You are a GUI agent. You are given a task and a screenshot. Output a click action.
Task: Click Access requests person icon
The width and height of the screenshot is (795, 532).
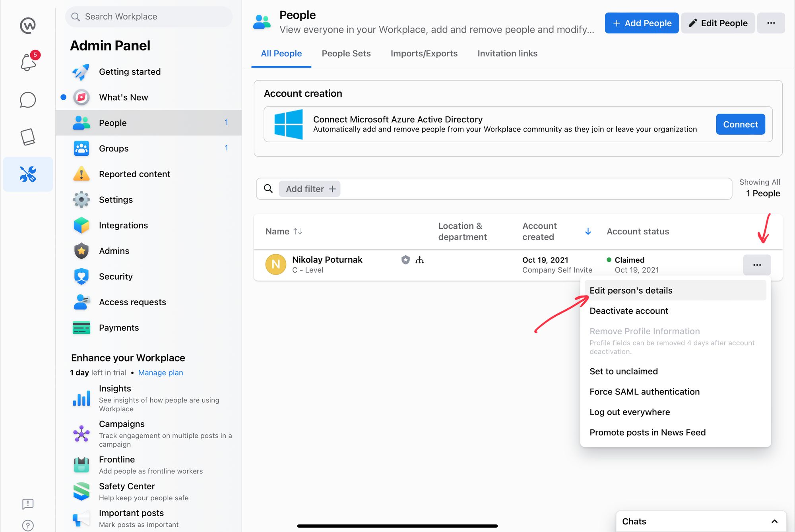pos(81,302)
